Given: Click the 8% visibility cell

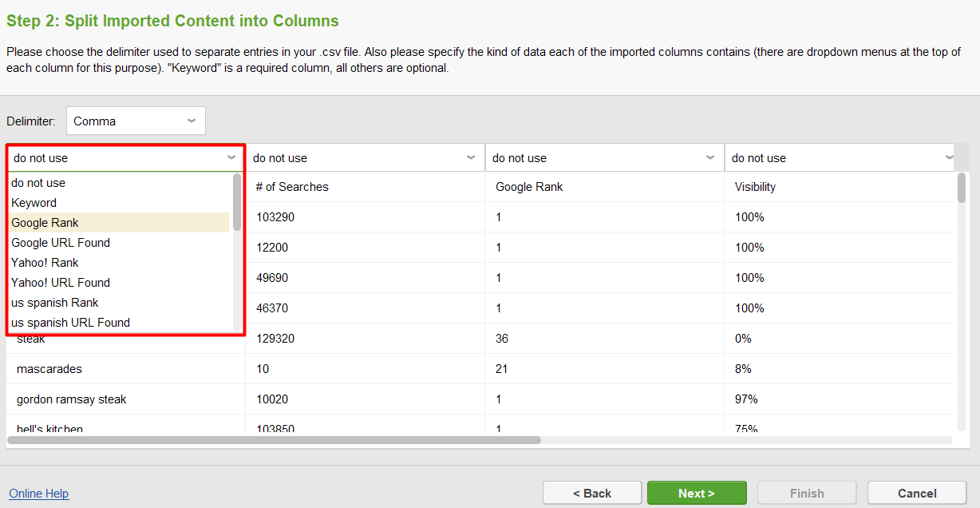Looking at the screenshot, I should pos(840,369).
